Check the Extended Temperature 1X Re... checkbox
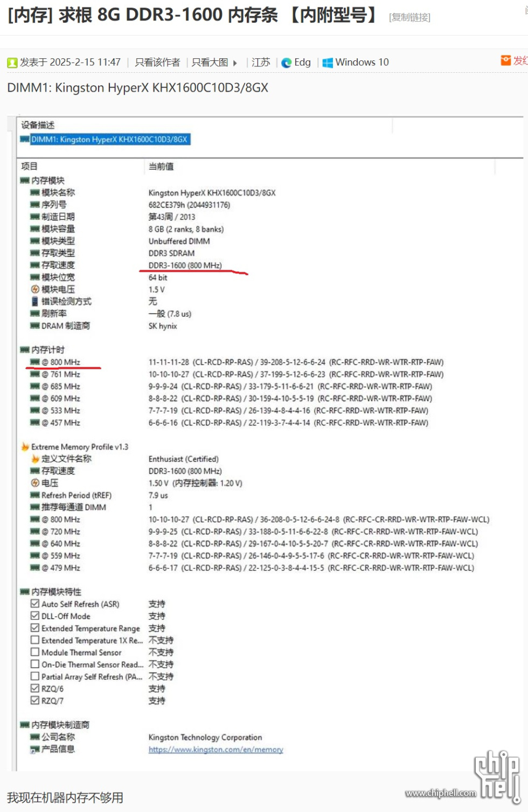Viewport: 528px width, 812px height. [x=35, y=640]
